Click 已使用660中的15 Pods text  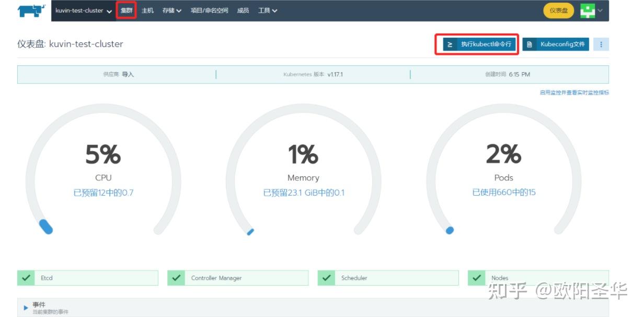pos(504,193)
